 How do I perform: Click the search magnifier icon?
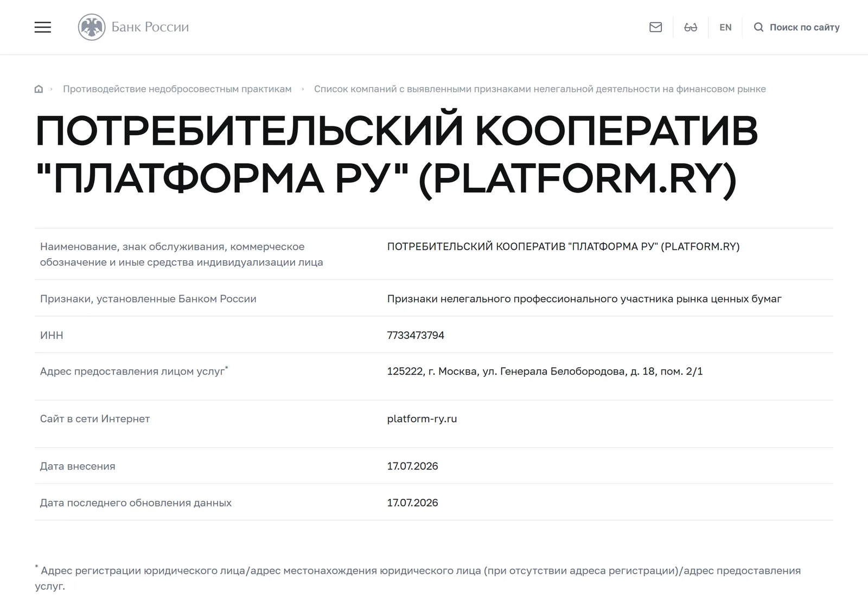tap(758, 27)
